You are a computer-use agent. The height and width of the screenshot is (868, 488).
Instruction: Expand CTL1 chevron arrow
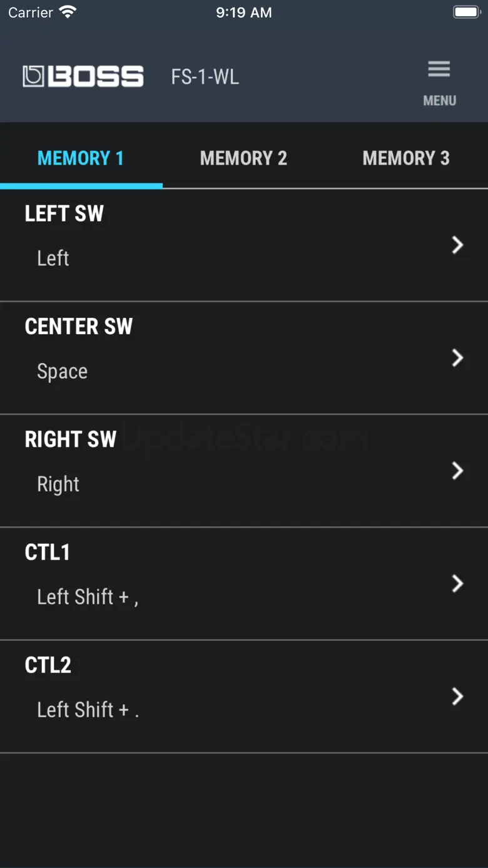pyautogui.click(x=458, y=583)
